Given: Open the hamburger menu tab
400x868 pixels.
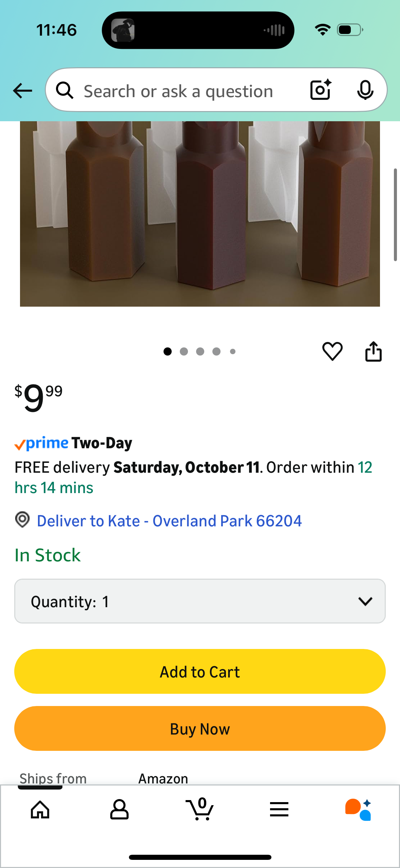Looking at the screenshot, I should click(x=279, y=809).
